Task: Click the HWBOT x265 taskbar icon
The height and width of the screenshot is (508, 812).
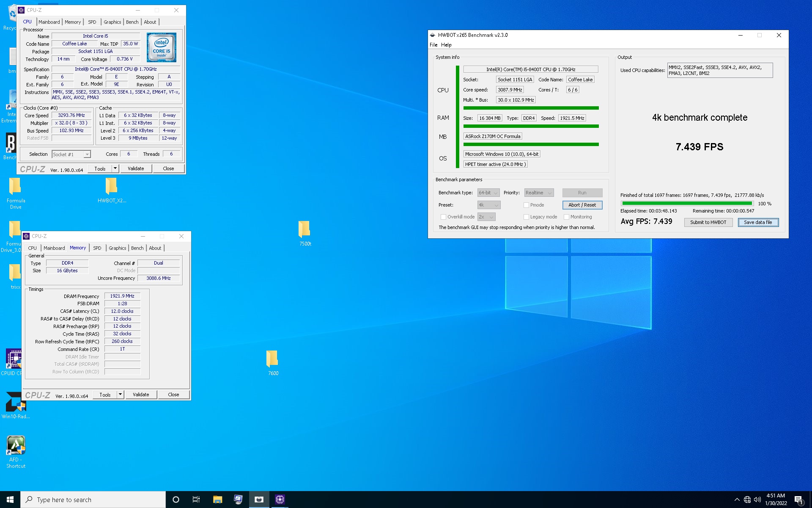Action: pos(259,500)
